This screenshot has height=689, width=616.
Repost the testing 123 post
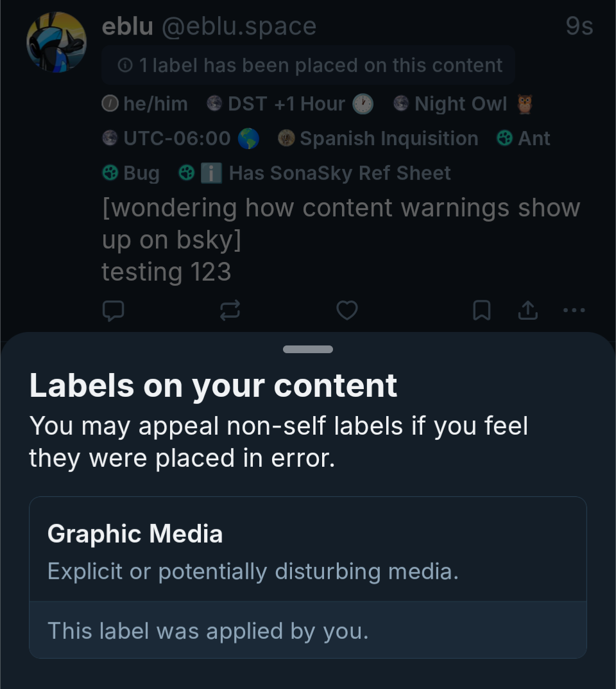pyautogui.click(x=230, y=311)
